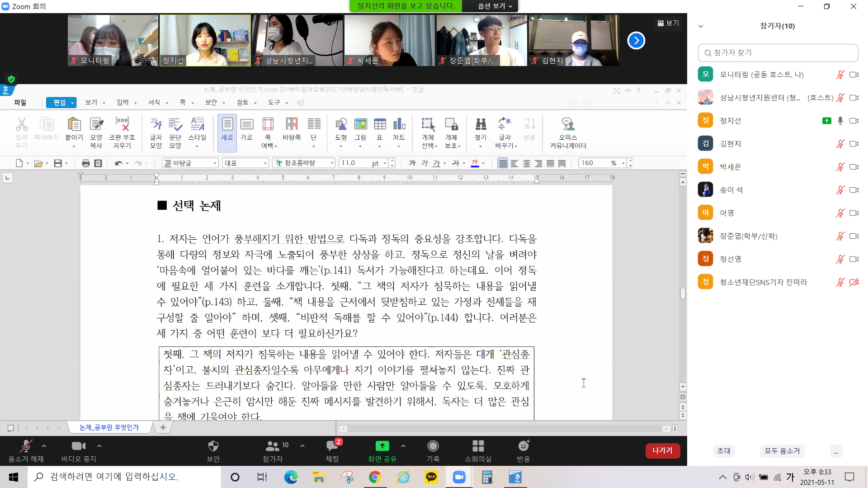Toggle mute icon for 송이 석

click(x=840, y=190)
